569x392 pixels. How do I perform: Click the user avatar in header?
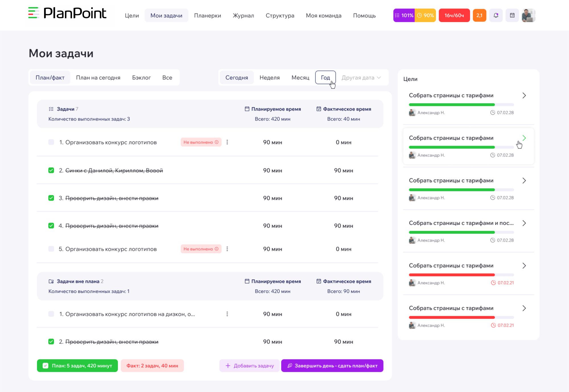point(528,15)
